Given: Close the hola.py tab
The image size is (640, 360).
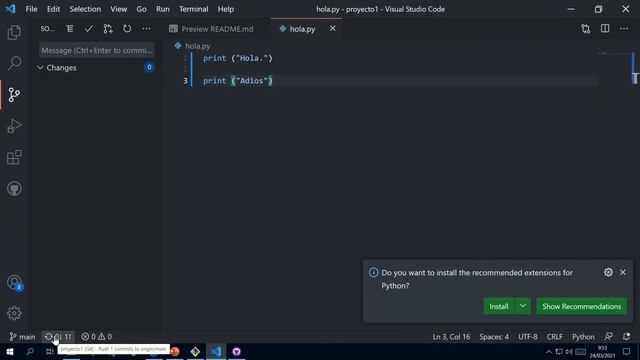Looking at the screenshot, I should coord(333,29).
